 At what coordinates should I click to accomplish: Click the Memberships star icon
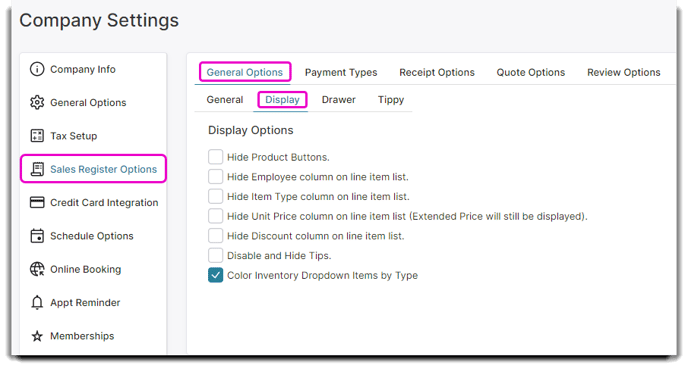point(37,336)
